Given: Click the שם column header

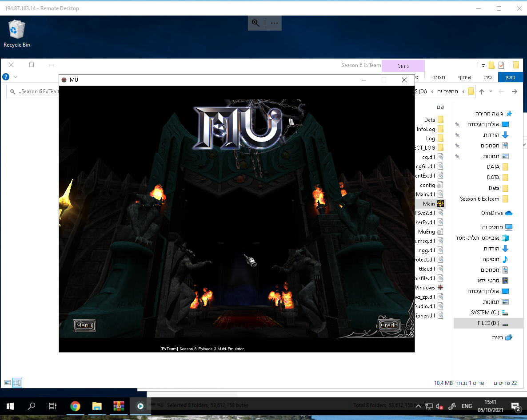Looking at the screenshot, I should tap(440, 107).
